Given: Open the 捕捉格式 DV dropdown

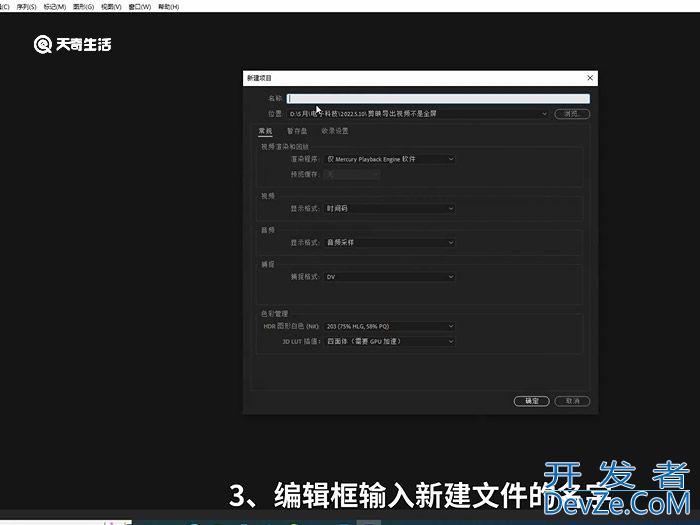Looking at the screenshot, I should (x=390, y=277).
